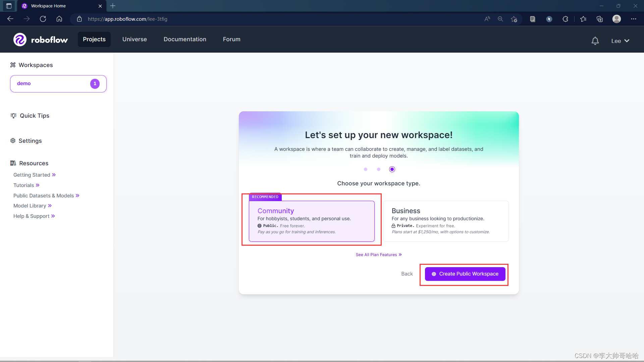Select the Business workspace type
The image size is (644, 362).
point(446,221)
